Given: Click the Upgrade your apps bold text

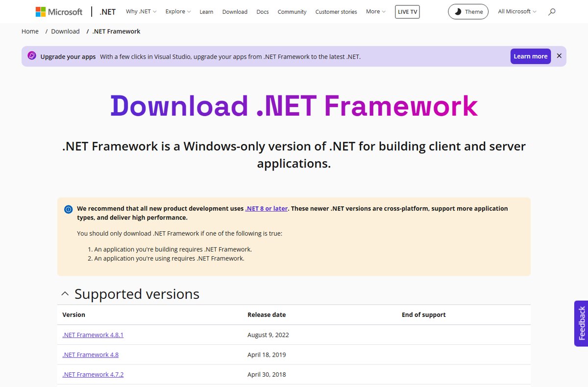Looking at the screenshot, I should [x=68, y=57].
